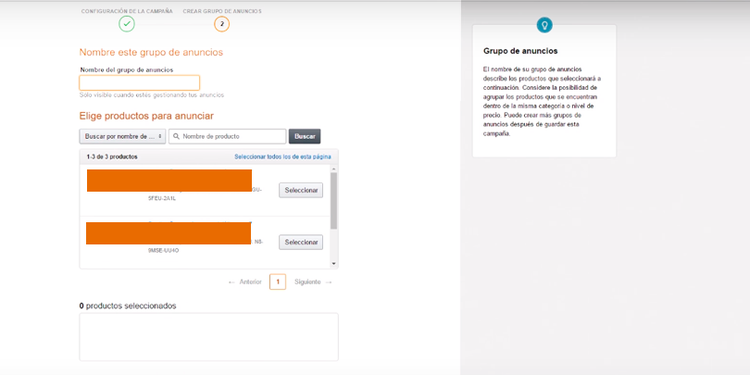Viewport: 750px width, 375px height.
Task: Click the completed campaign configuration checkmark step
Action: [x=127, y=24]
